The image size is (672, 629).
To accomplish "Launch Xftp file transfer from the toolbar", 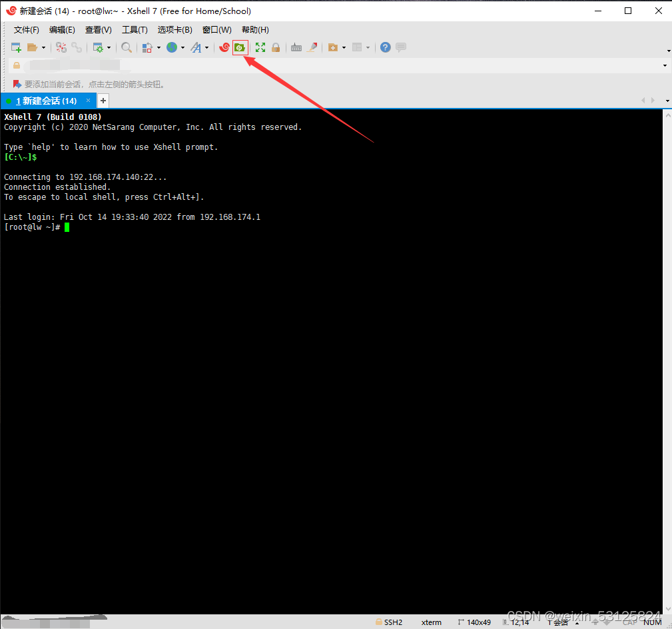I will [x=240, y=47].
